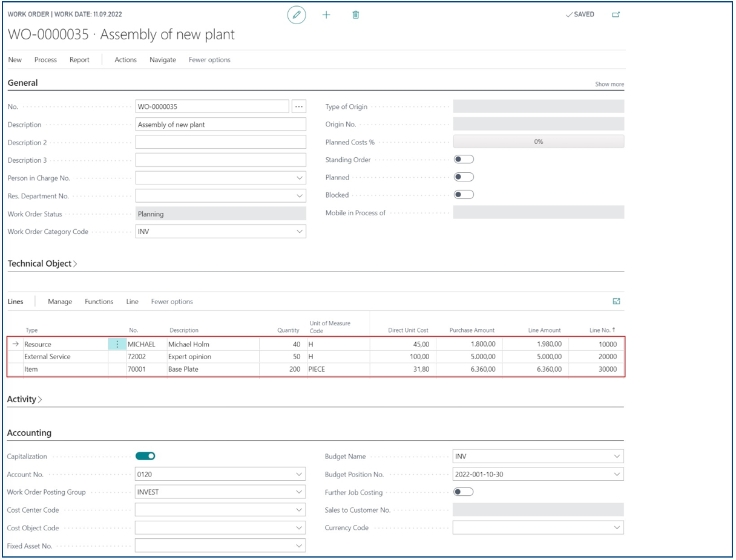
Task: Select the Item type cell
Action: point(65,369)
